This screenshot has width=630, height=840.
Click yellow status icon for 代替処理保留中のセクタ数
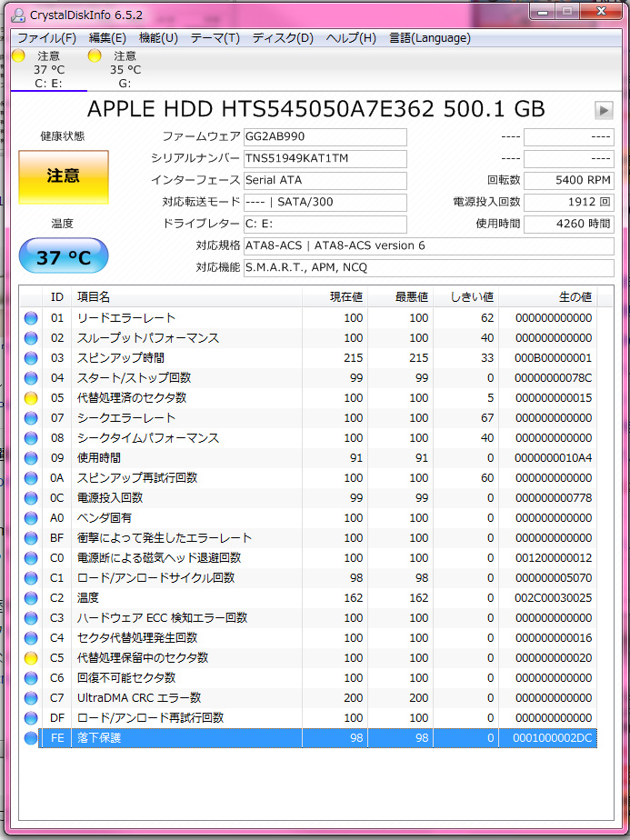click(31, 658)
